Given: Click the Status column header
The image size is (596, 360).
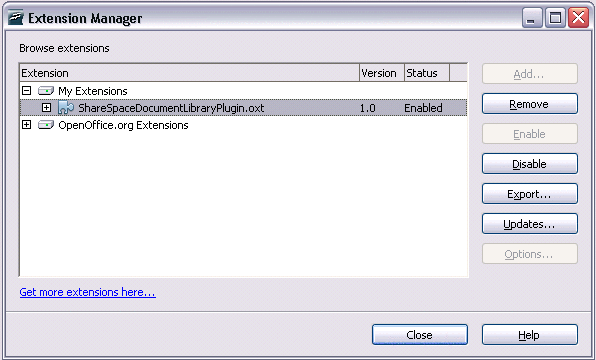Looking at the screenshot, I should click(427, 73).
